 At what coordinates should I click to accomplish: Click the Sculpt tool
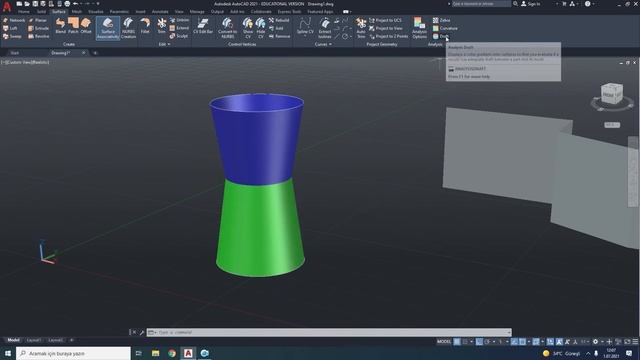[179, 36]
